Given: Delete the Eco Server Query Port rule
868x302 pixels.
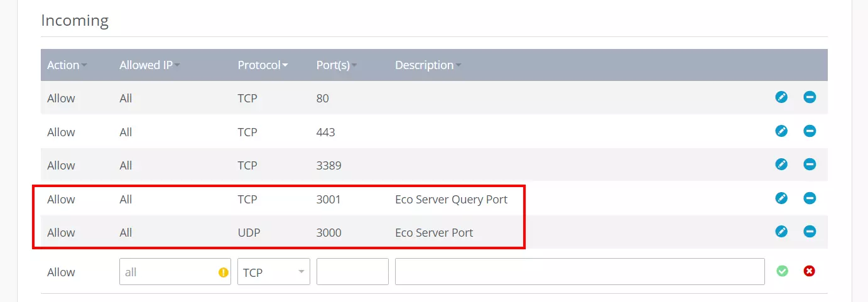Looking at the screenshot, I should click(810, 198).
